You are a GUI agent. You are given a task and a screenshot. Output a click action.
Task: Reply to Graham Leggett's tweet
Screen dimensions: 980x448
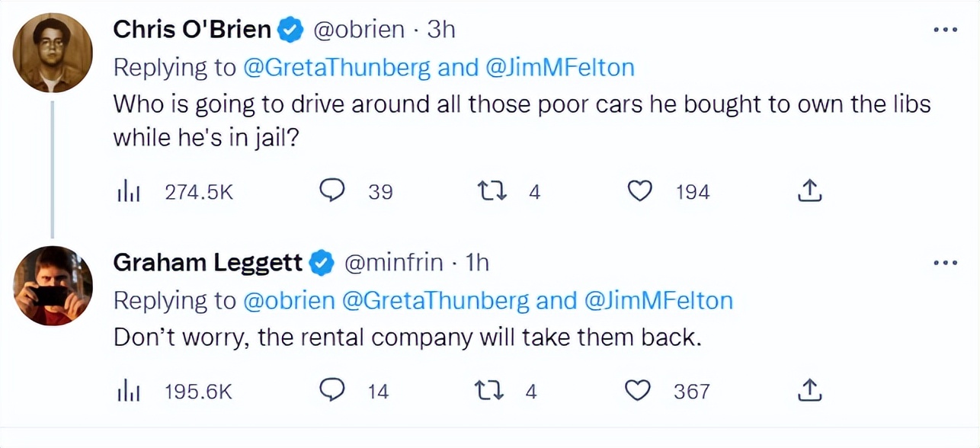click(x=331, y=391)
